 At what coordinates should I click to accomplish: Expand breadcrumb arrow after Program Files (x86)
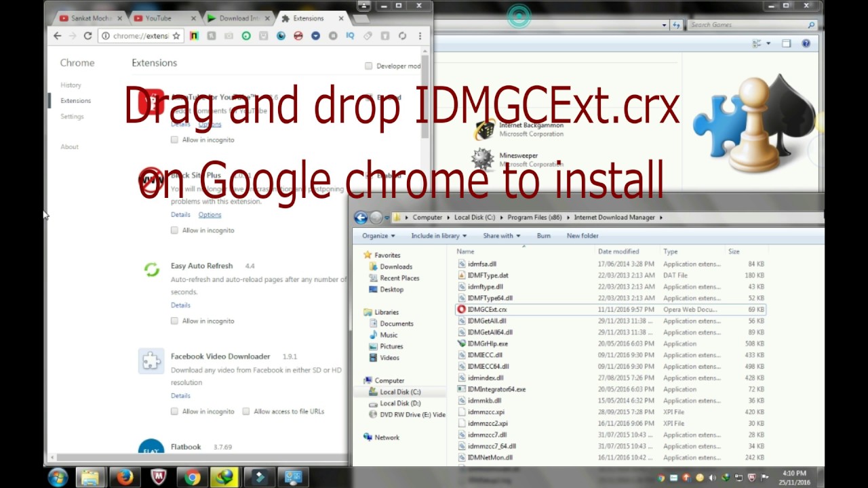coord(568,218)
